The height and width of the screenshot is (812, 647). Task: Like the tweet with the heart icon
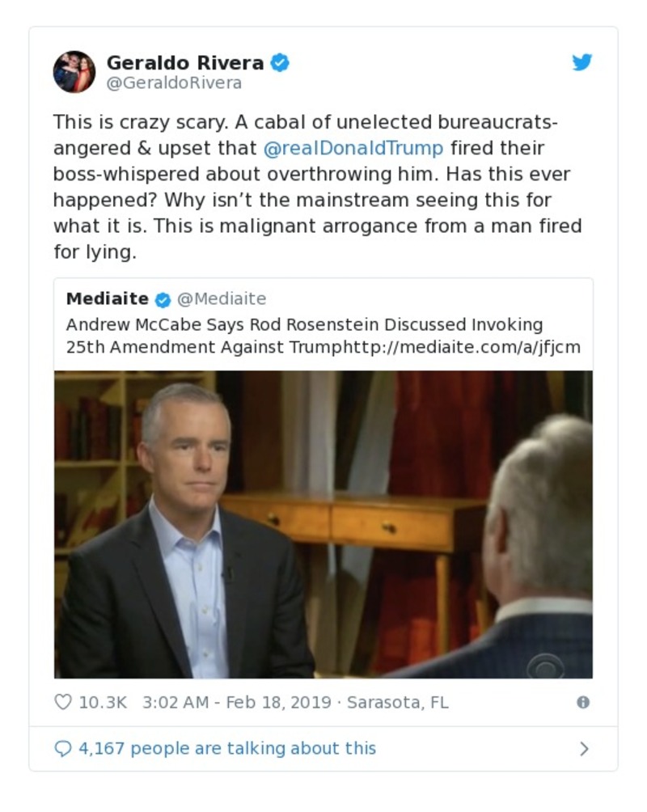point(63,702)
